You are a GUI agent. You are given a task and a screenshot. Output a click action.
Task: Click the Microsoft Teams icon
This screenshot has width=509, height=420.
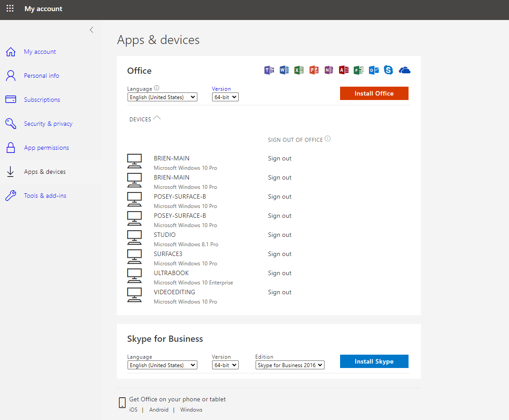click(269, 70)
